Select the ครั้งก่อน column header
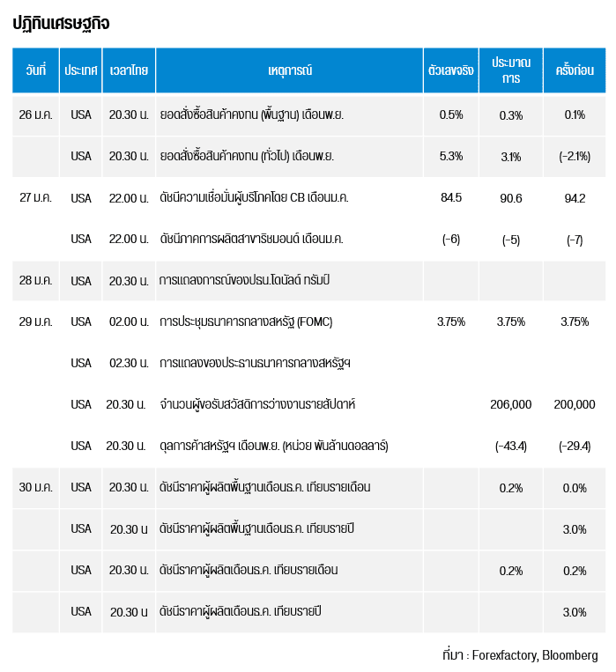Screen dimensions: 616x672 point(573,70)
